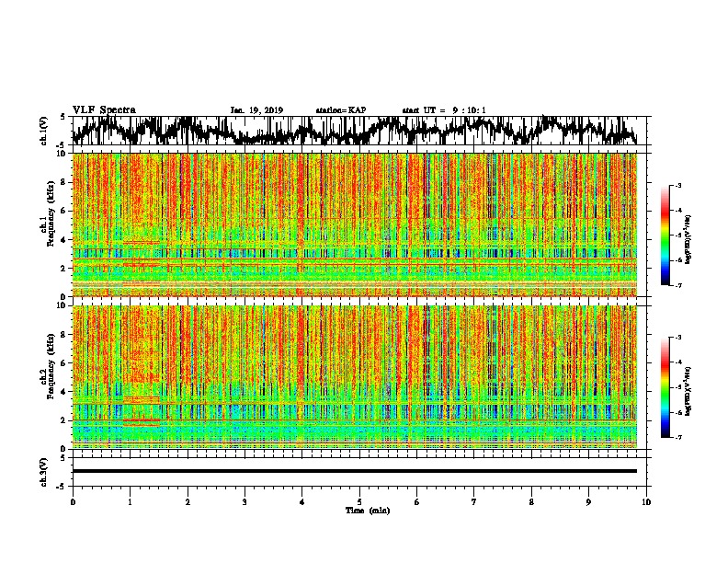Click time axis tick label "9"
This screenshot has width=728, height=563.
click(588, 502)
